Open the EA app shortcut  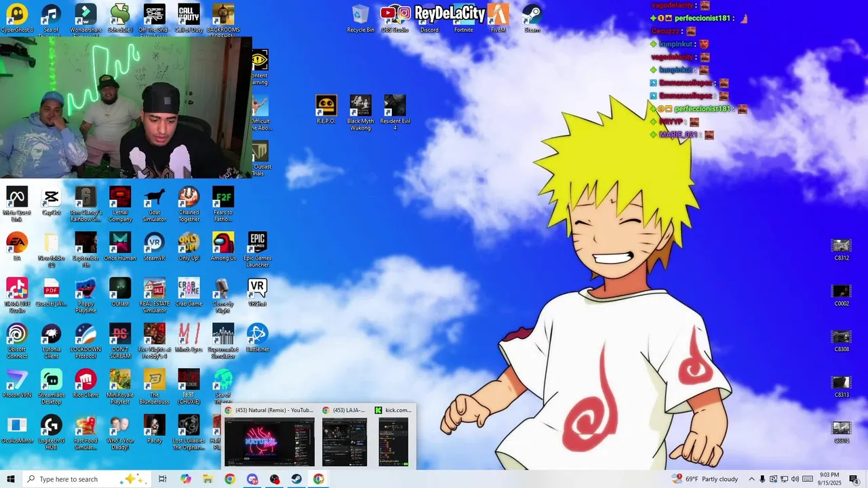pos(17,247)
